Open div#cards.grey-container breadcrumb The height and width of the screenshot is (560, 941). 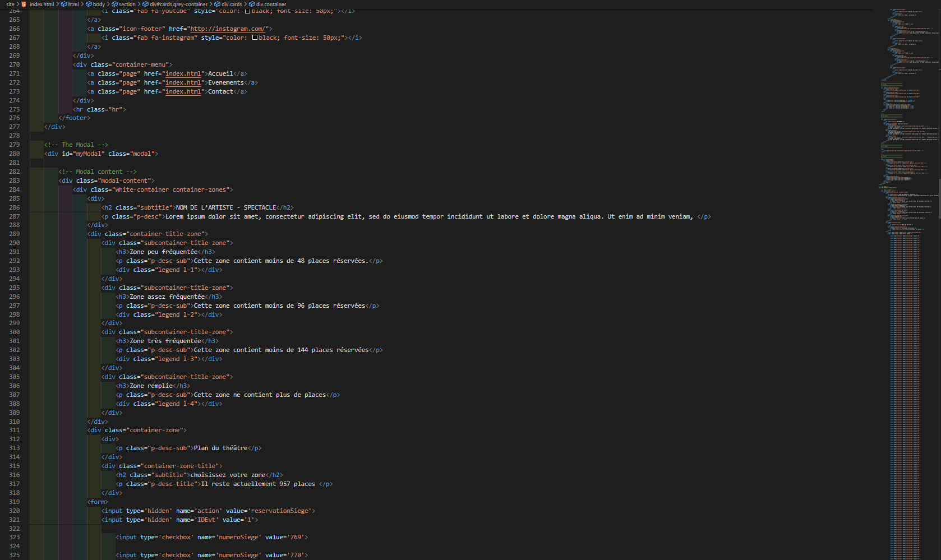click(178, 4)
